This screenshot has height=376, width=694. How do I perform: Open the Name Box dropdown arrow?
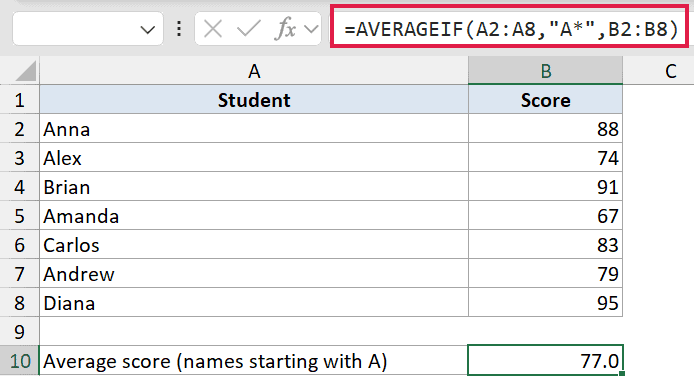(147, 30)
